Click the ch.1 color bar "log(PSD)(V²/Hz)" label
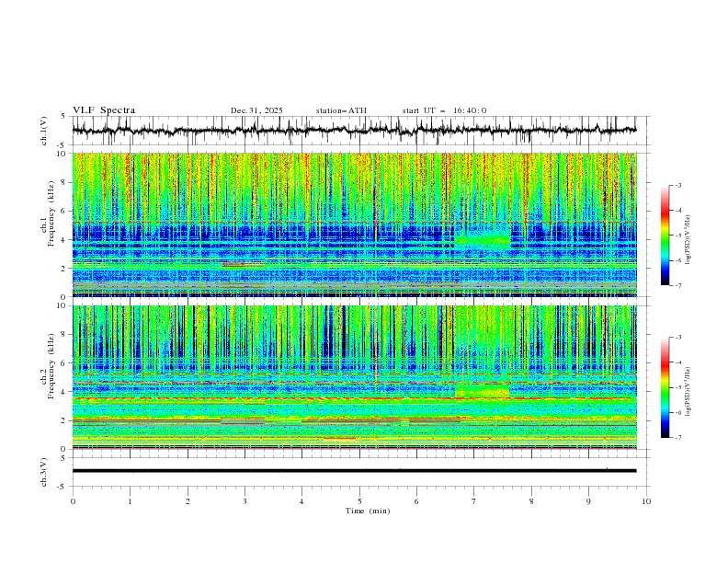The height and width of the screenshot is (563, 728). pyautogui.click(x=688, y=240)
